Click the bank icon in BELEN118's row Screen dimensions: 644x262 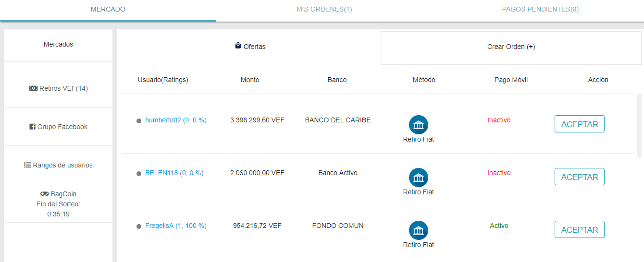click(x=419, y=178)
